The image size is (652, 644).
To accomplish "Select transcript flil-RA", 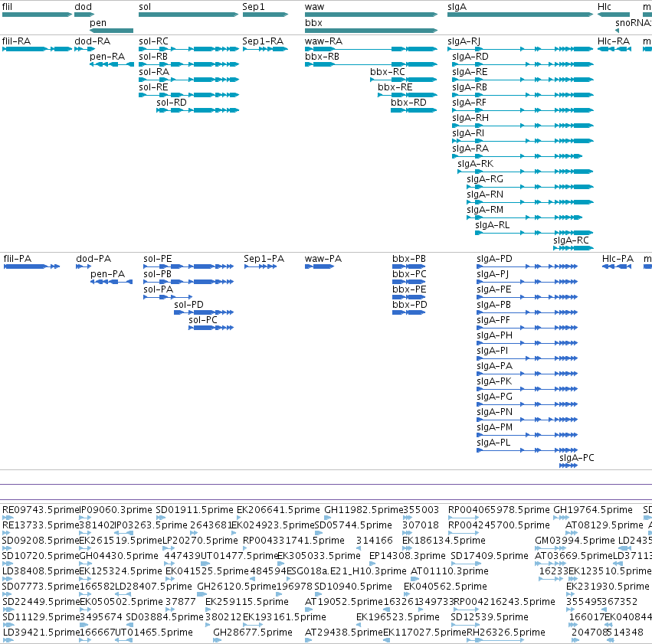I will 37,49.
